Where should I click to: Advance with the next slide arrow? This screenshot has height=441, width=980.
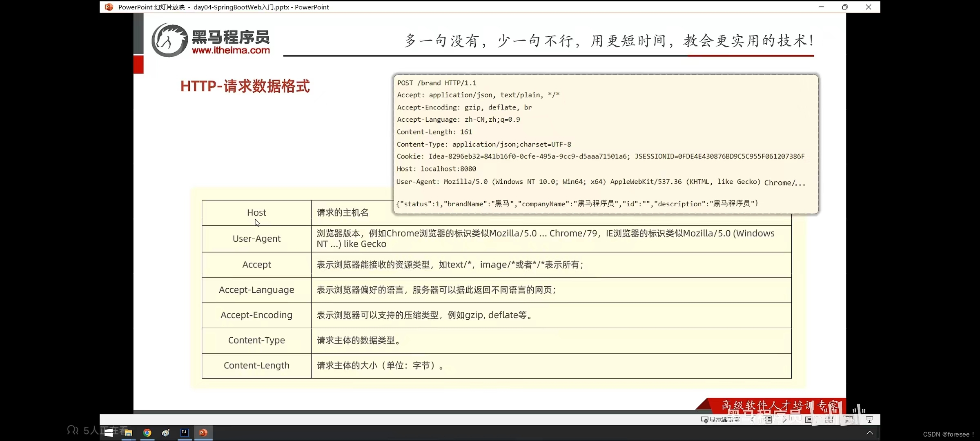coord(785,419)
